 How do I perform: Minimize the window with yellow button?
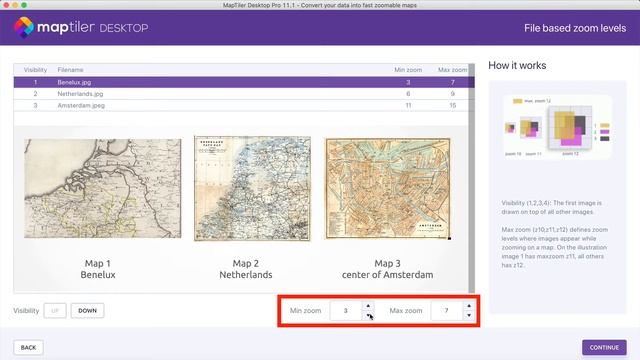(x=15, y=5)
